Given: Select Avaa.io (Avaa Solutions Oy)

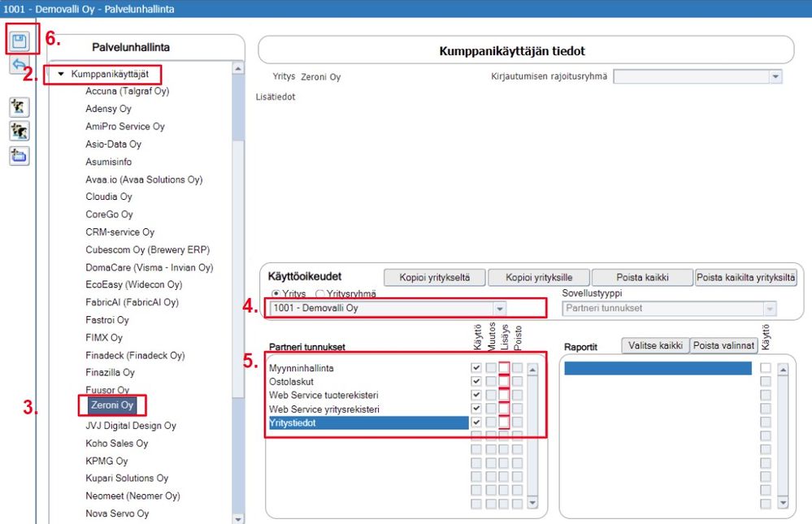Looking at the screenshot, I should pyautogui.click(x=144, y=180).
